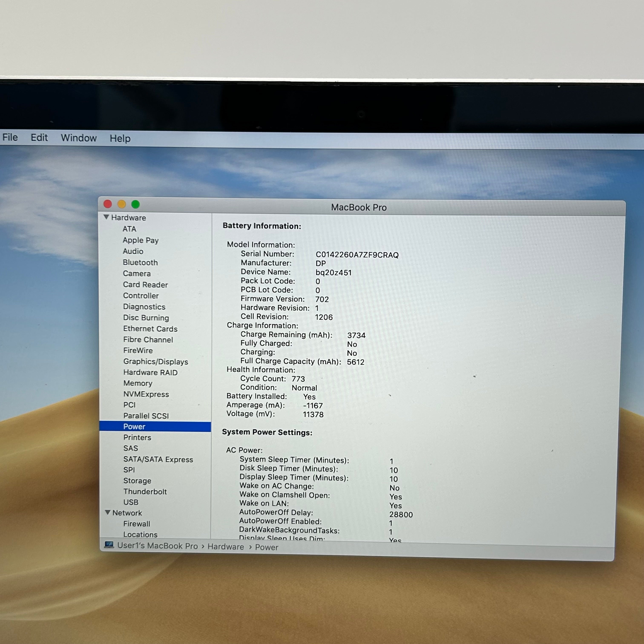Select SAS in the sidebar

click(x=131, y=448)
